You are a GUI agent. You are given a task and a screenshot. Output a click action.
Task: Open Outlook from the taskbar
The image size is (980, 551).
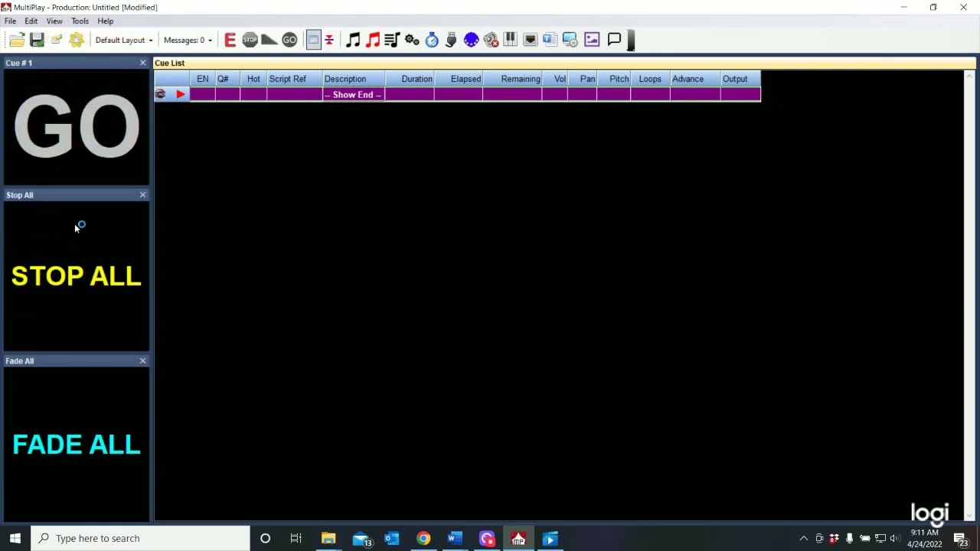click(391, 539)
